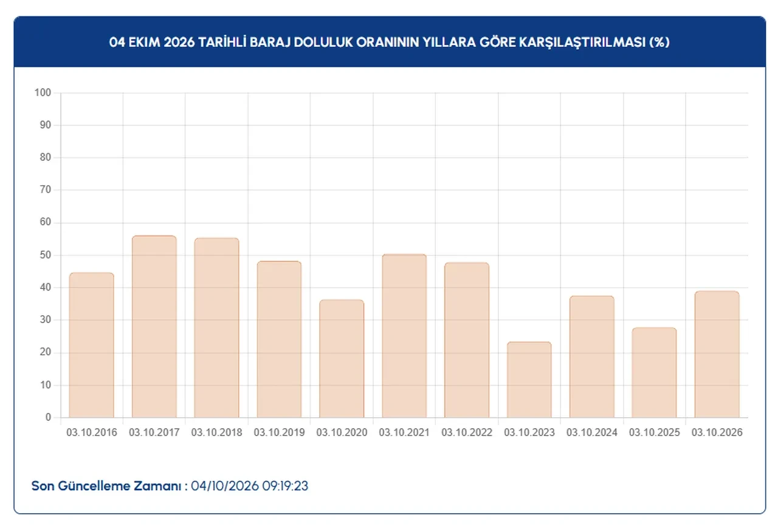Click x-axis label 03.10.2016
This screenshot has width=778, height=532.
pos(92,433)
